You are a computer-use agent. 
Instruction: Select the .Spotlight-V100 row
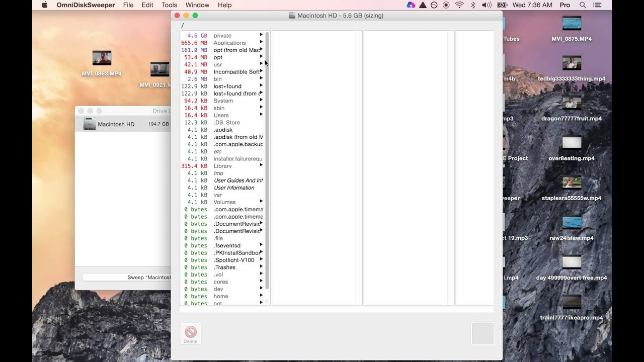coord(222,260)
